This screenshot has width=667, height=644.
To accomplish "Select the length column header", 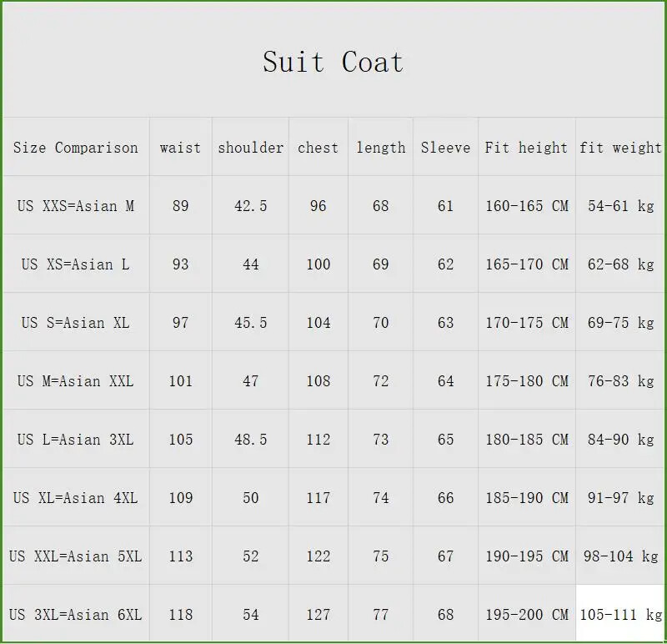I will pyautogui.click(x=380, y=148).
